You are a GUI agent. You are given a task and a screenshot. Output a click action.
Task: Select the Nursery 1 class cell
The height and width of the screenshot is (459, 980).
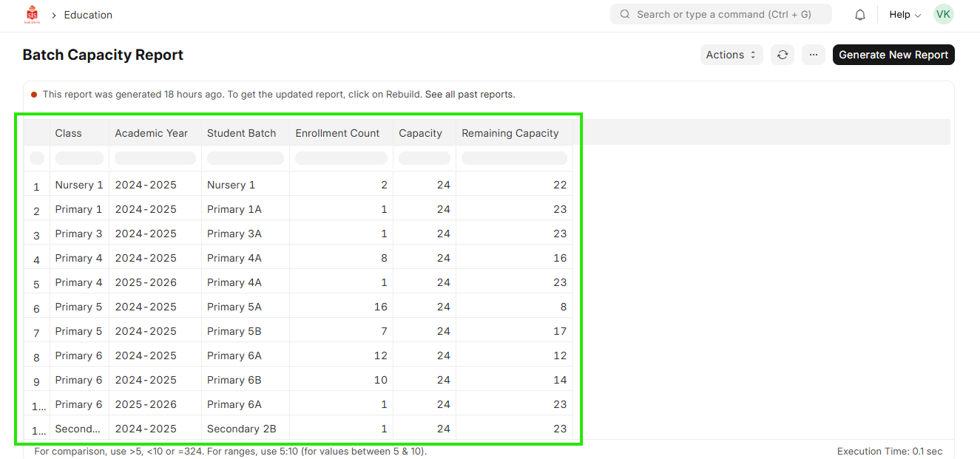tap(79, 185)
